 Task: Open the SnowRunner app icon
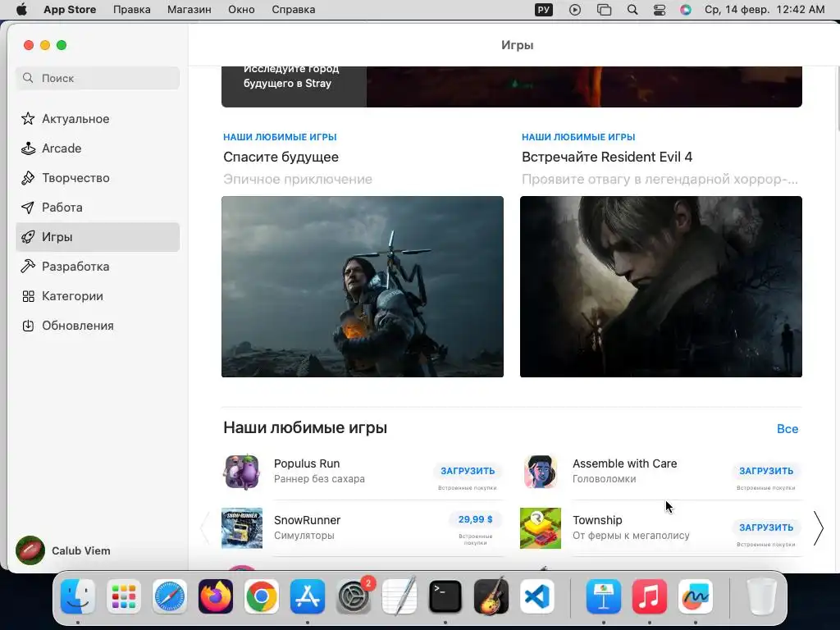coord(242,528)
